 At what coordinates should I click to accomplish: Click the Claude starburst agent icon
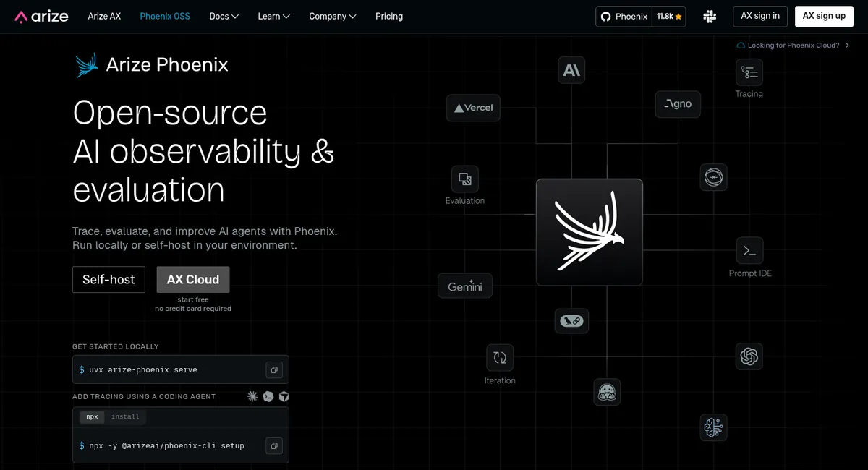[252, 396]
